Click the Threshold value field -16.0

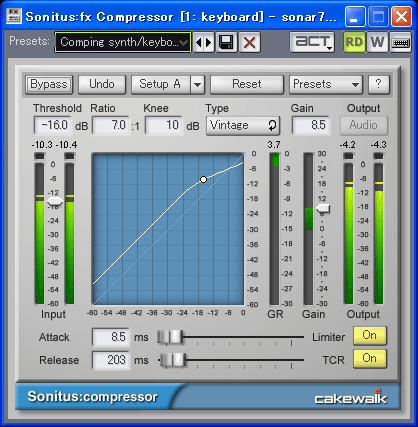(x=53, y=125)
